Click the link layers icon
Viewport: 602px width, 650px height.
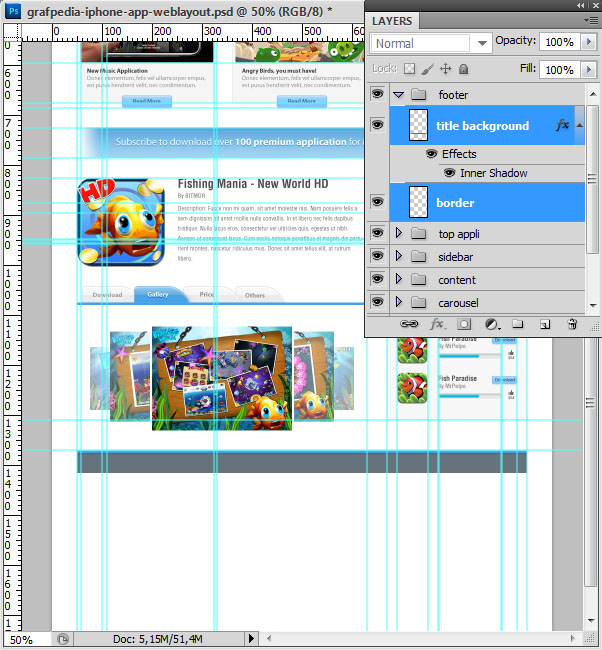(x=409, y=324)
